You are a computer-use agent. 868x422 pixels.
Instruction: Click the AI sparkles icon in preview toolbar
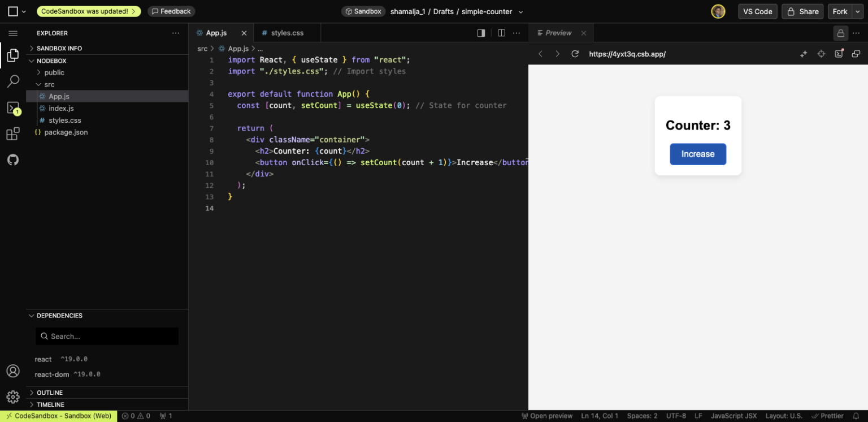804,54
